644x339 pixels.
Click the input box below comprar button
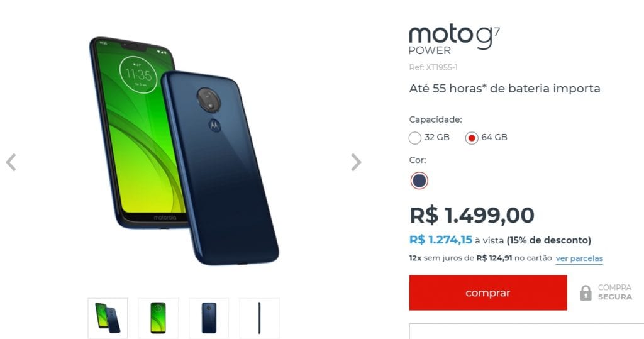[x=526, y=331]
